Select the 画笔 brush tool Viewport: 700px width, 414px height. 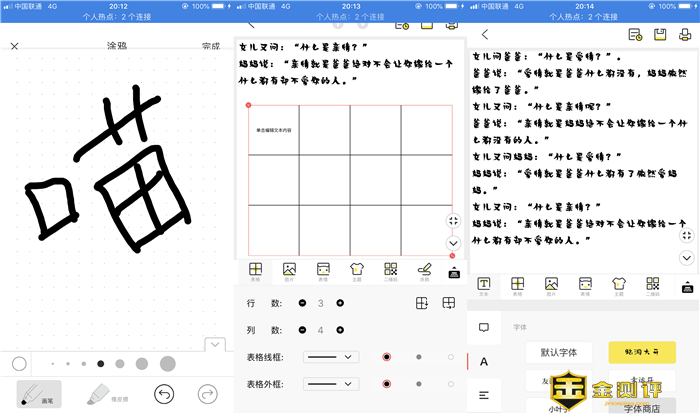(38, 393)
